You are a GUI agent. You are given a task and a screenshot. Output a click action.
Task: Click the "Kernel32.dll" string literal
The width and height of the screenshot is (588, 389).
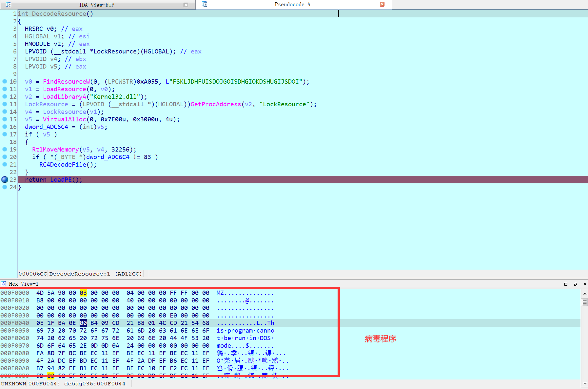(115, 97)
